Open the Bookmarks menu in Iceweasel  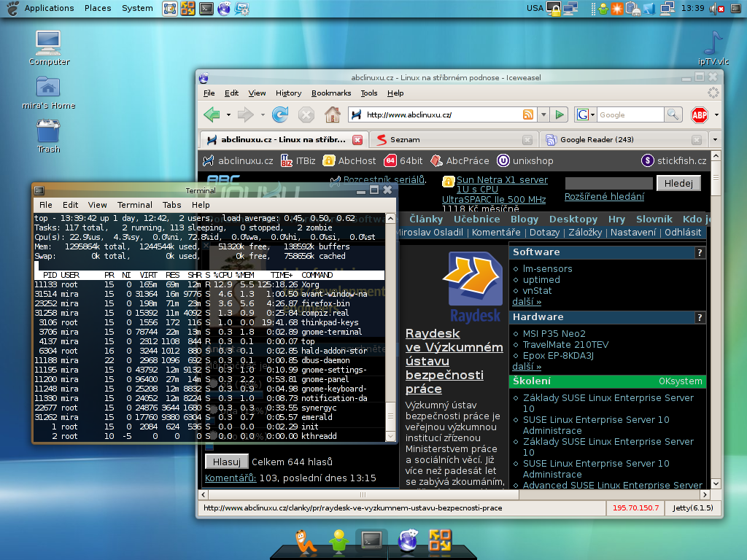click(x=331, y=93)
